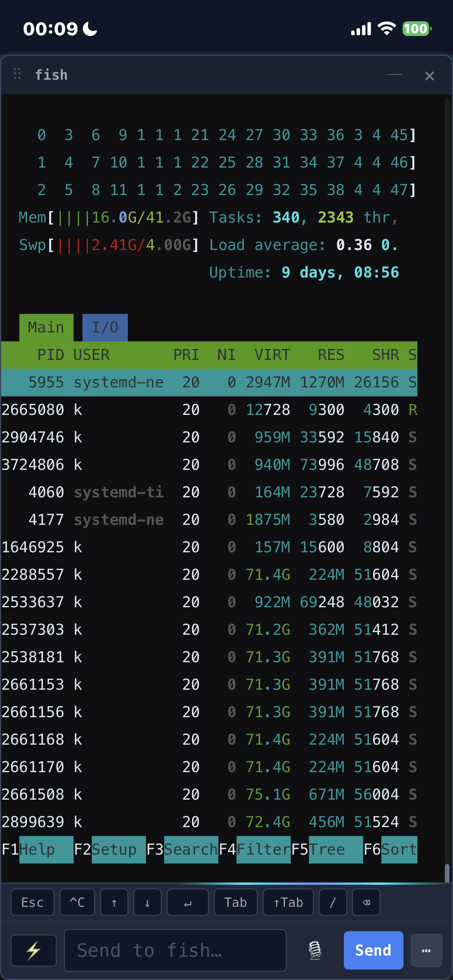The height and width of the screenshot is (980, 453).
Task: Toggle F5 Tree view in htop
Action: click(x=327, y=850)
